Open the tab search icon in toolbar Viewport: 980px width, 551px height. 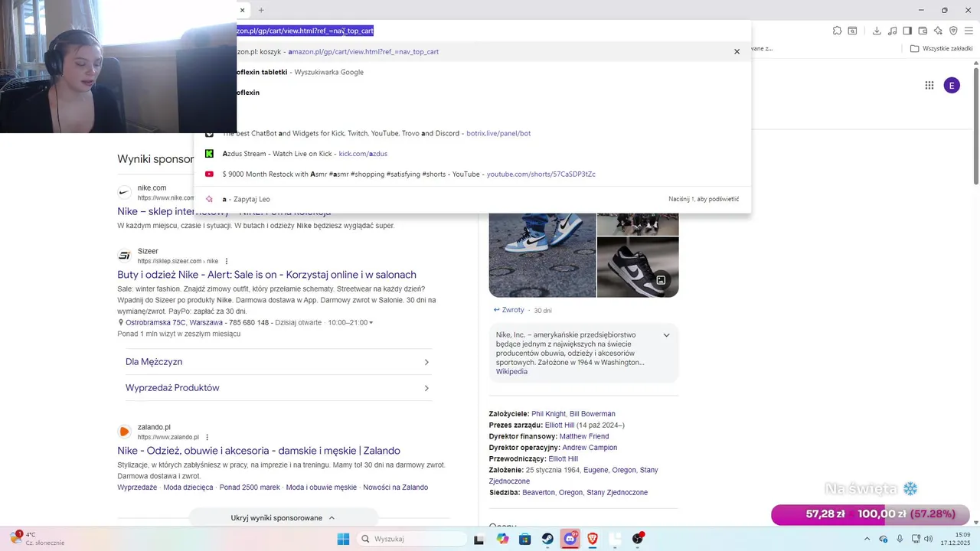tap(852, 31)
